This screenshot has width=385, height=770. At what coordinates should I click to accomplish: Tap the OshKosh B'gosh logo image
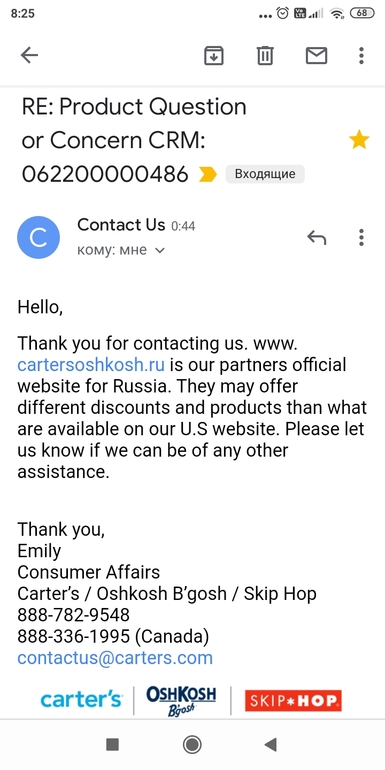(x=181, y=700)
